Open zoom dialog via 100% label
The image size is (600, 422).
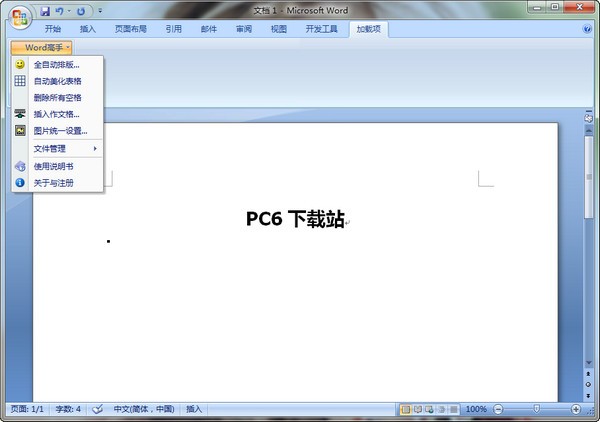coord(476,409)
